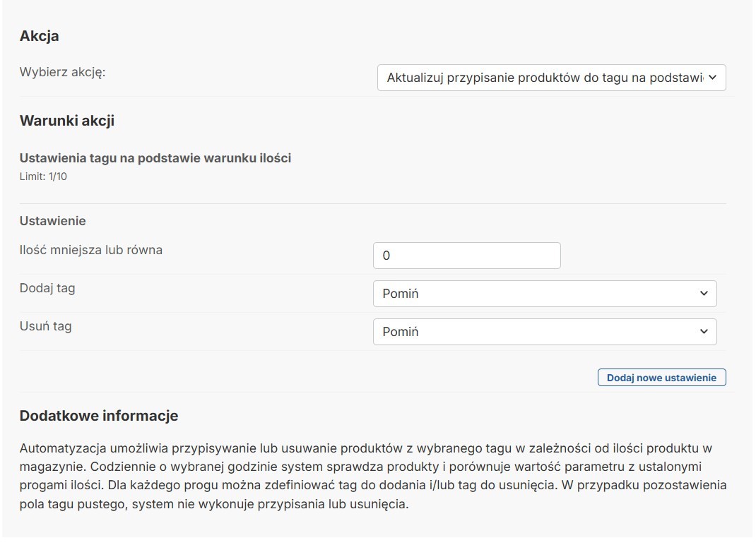Click the 'Ilość mniejsza lub równa' label
This screenshot has width=756, height=545.
[x=90, y=250]
